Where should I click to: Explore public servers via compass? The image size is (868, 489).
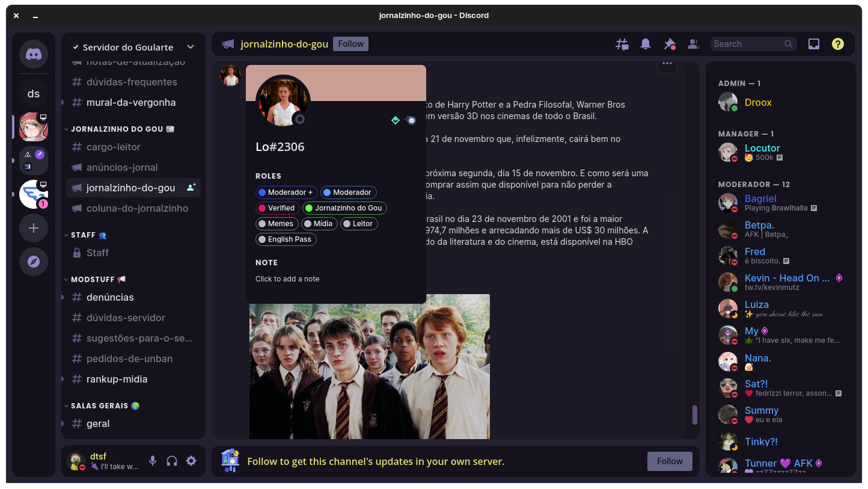pos(34,262)
